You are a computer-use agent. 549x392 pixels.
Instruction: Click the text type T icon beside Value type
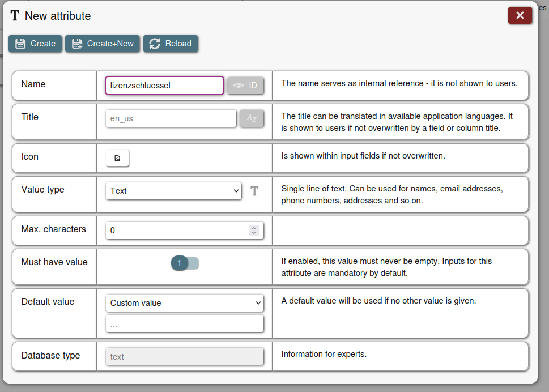(254, 191)
